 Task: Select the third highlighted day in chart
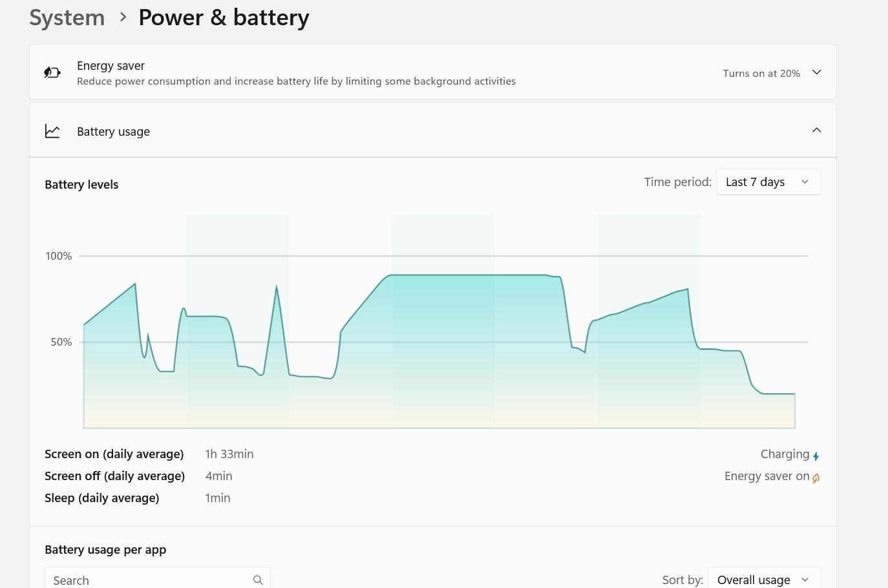tap(649, 321)
